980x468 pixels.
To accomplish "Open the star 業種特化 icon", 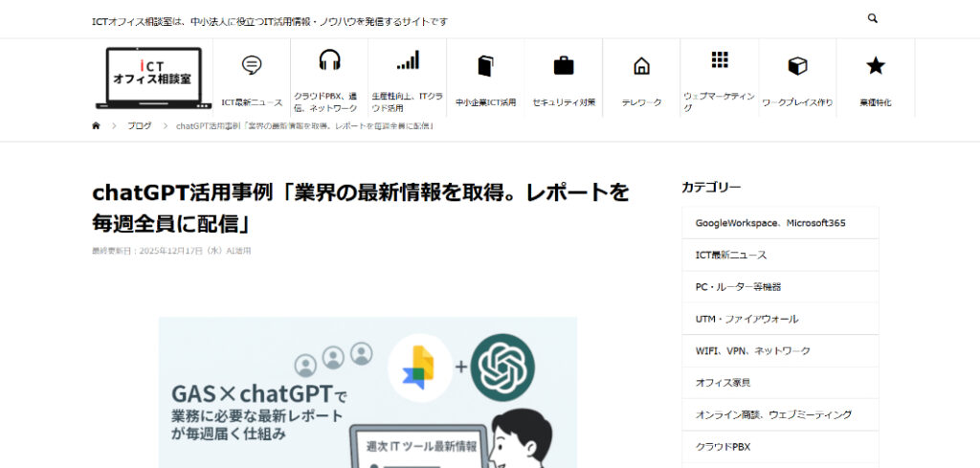I will pos(875,66).
